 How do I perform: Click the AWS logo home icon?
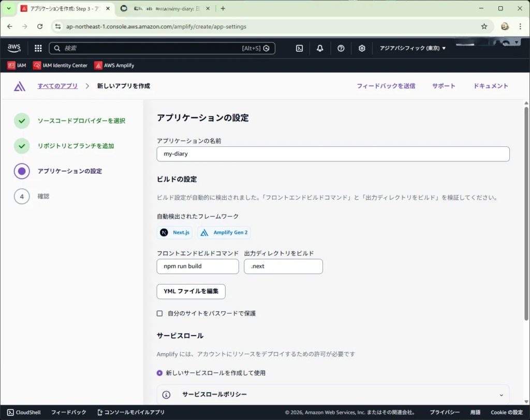14,48
